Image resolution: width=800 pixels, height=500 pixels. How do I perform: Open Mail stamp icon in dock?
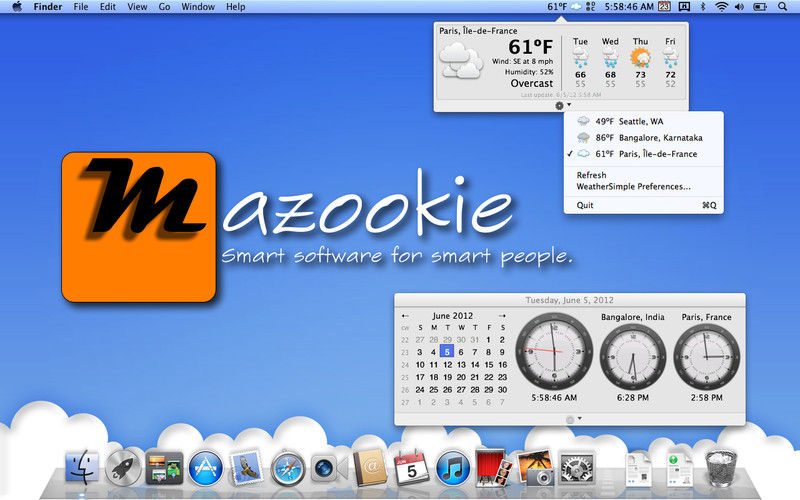pos(247,467)
